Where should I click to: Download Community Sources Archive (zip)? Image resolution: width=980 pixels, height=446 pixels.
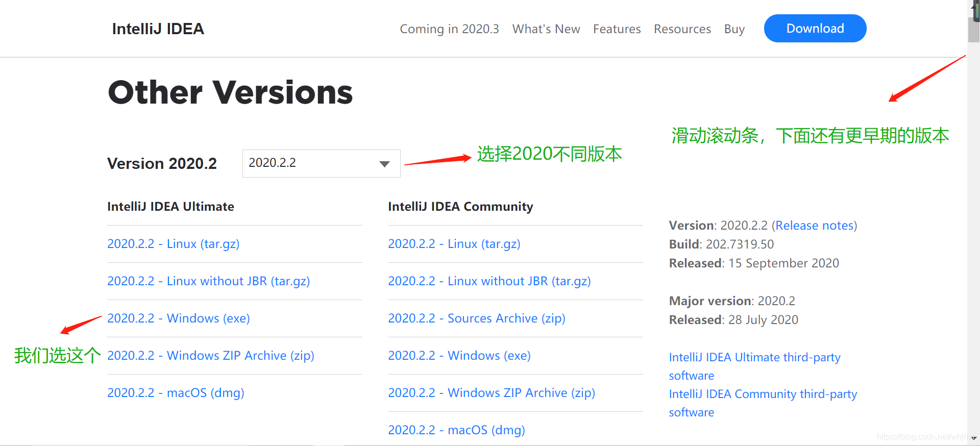(477, 318)
